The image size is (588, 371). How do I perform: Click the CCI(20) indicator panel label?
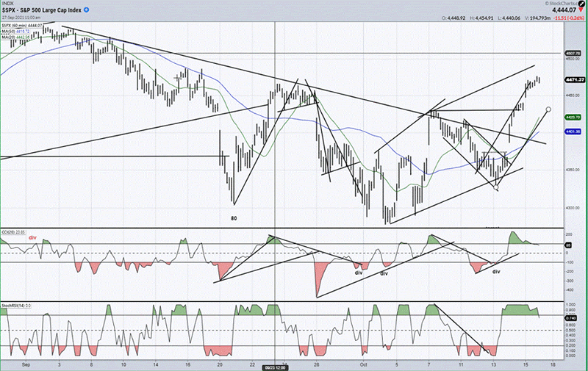[x=12, y=232]
